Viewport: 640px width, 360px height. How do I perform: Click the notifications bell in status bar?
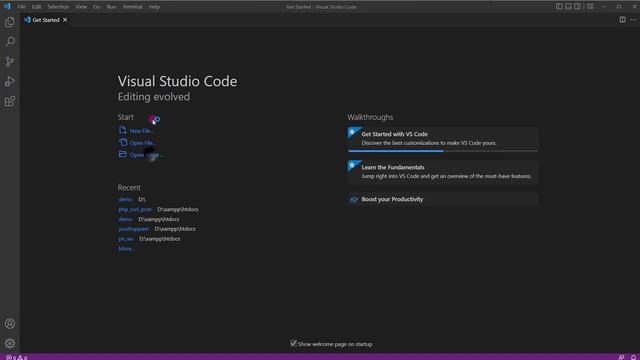(x=633, y=357)
